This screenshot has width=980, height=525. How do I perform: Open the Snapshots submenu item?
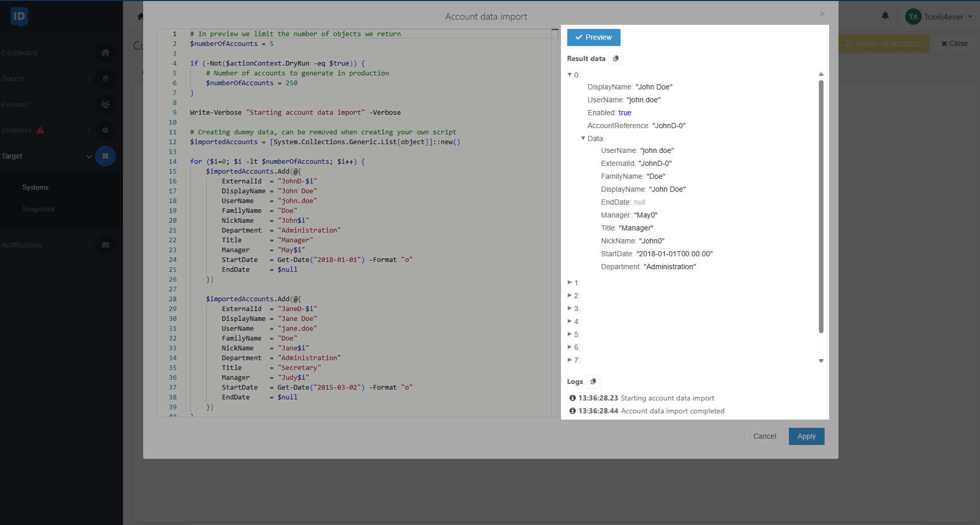pos(38,209)
